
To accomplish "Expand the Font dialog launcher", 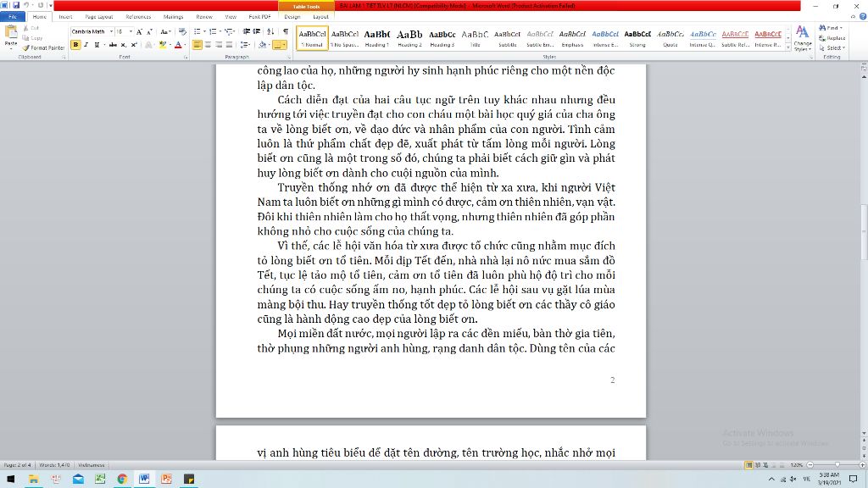I will [x=186, y=57].
